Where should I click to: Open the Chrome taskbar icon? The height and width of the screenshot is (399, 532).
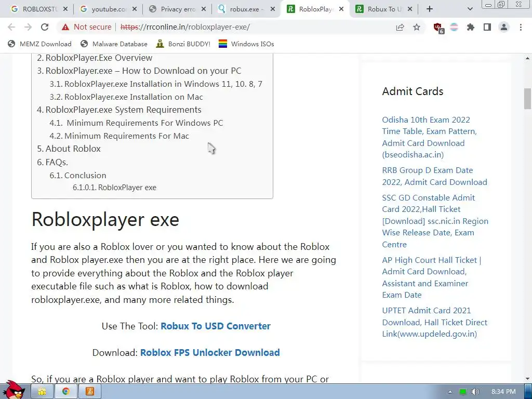(x=66, y=392)
